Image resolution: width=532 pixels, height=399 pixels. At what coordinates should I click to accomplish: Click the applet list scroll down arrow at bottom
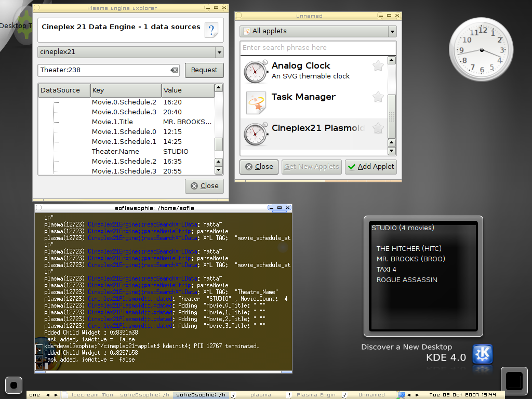(x=392, y=151)
